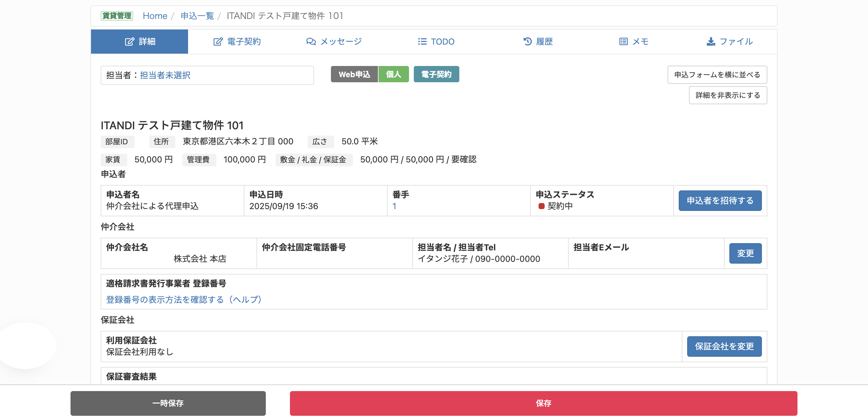
Task: Open the 履歴 tab
Action: (x=538, y=41)
